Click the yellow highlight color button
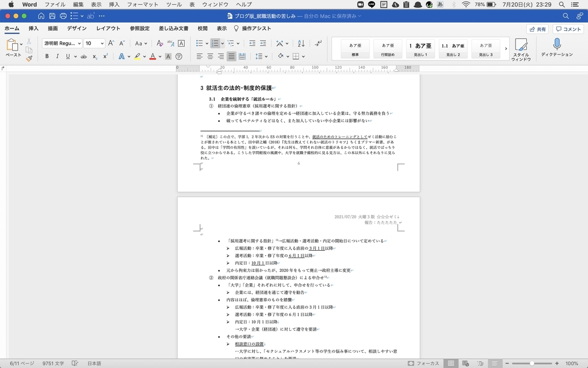The image size is (588, 368). click(x=137, y=56)
